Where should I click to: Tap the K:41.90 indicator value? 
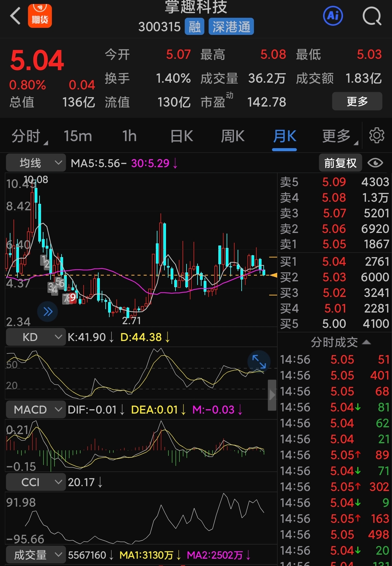pos(87,337)
